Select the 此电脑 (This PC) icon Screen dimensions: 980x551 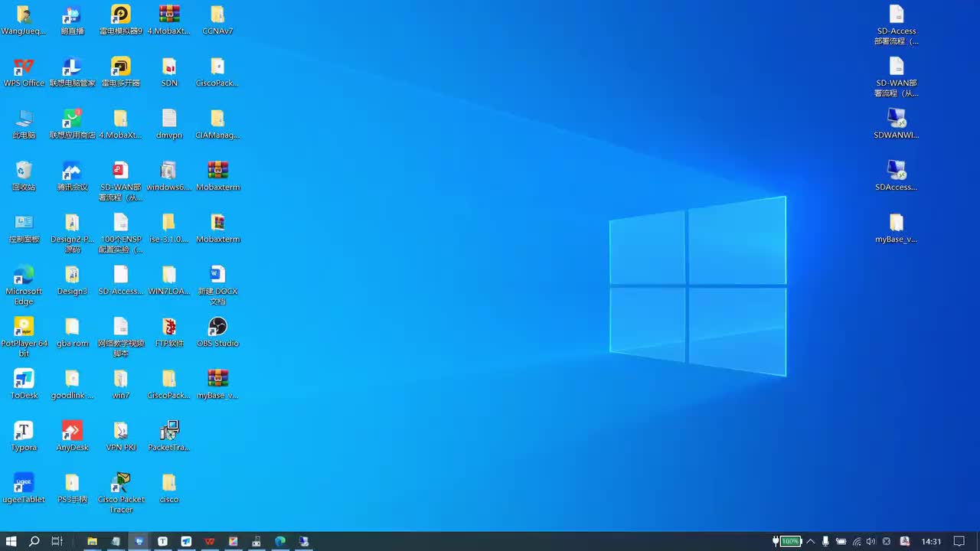pos(24,124)
